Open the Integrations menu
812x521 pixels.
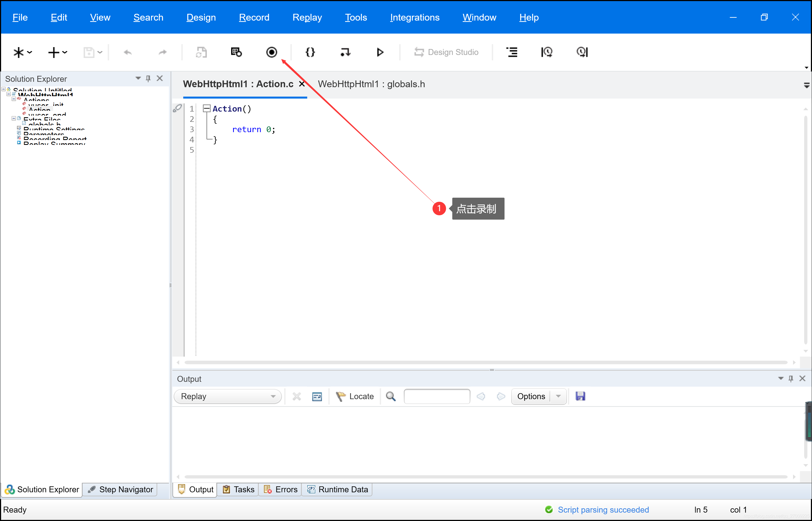(x=415, y=17)
